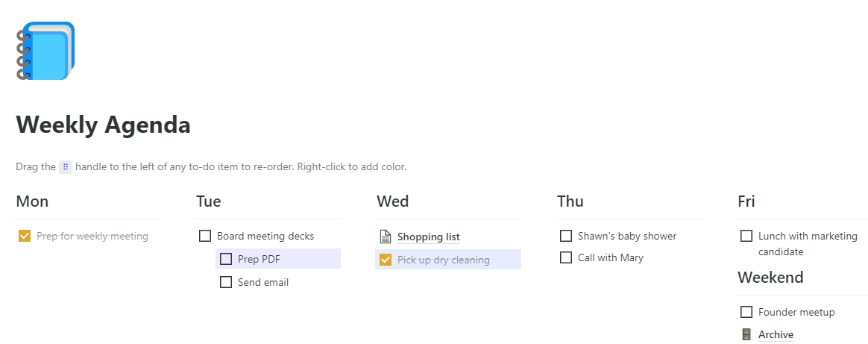868x344 pixels.
Task: Open the Archive page link
Action: [776, 334]
